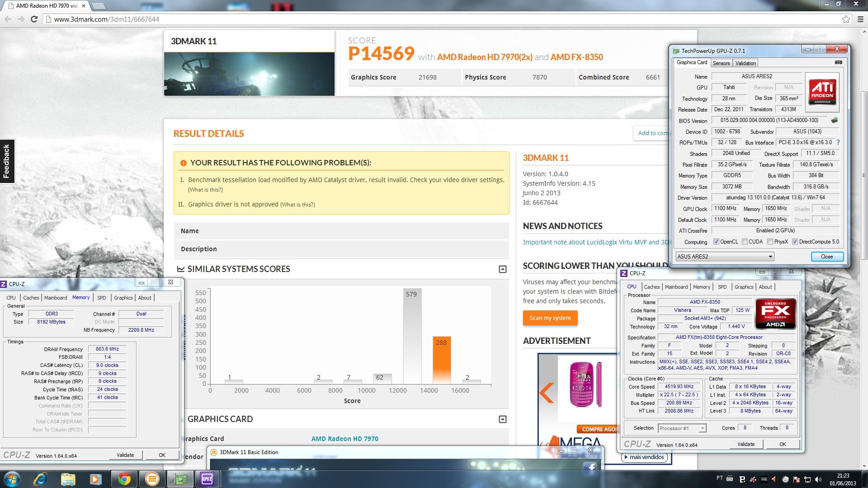Open Mainboard tab in right CPU-Z window
The height and width of the screenshot is (488, 868).
[676, 287]
